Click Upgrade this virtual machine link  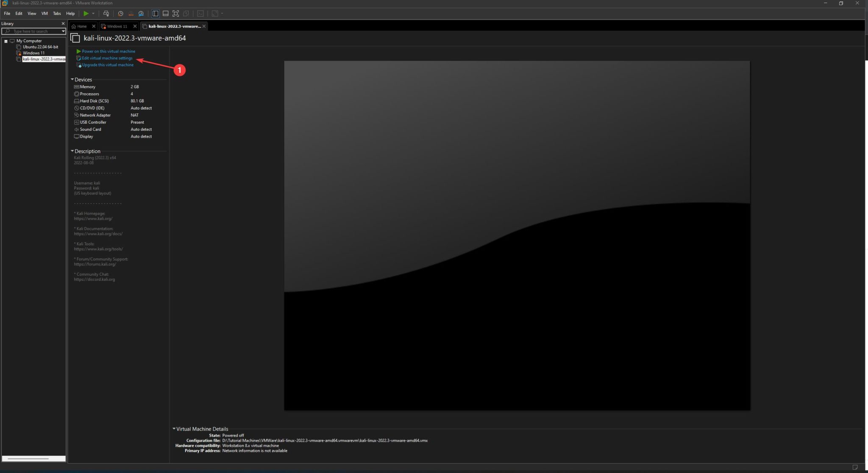click(108, 65)
